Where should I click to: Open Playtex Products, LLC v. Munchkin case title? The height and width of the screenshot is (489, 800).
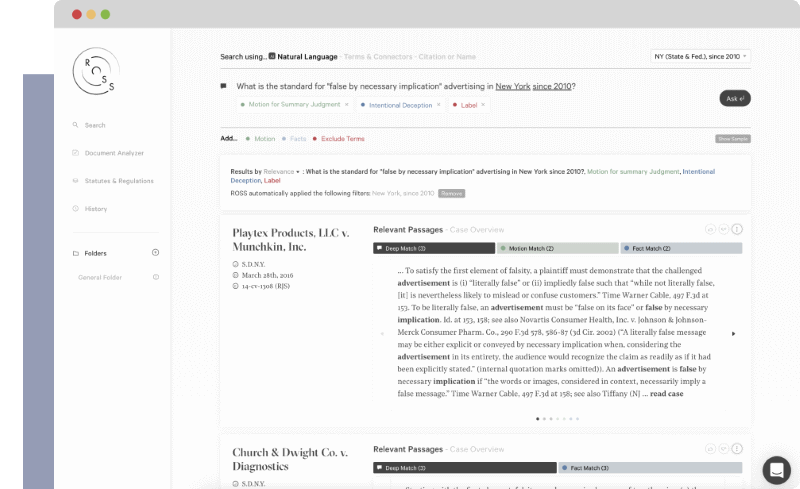[291, 239]
